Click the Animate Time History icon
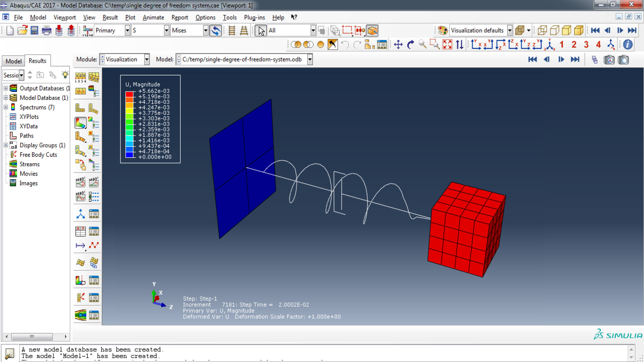The height and width of the screenshot is (362, 644). pos(94,182)
